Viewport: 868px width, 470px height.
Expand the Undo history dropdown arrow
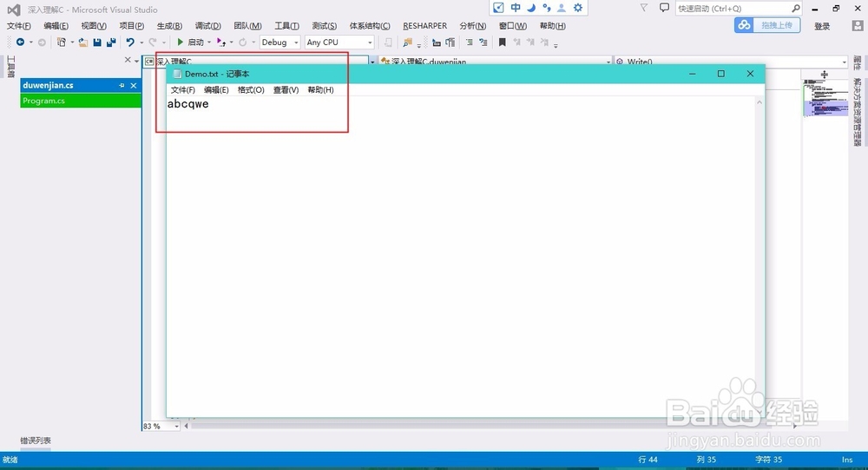click(x=141, y=42)
